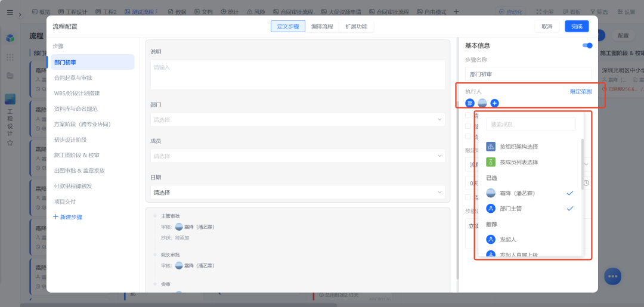644x307 pixels.
Task: Click the blue chat bubble floating button
Action: coord(612,276)
